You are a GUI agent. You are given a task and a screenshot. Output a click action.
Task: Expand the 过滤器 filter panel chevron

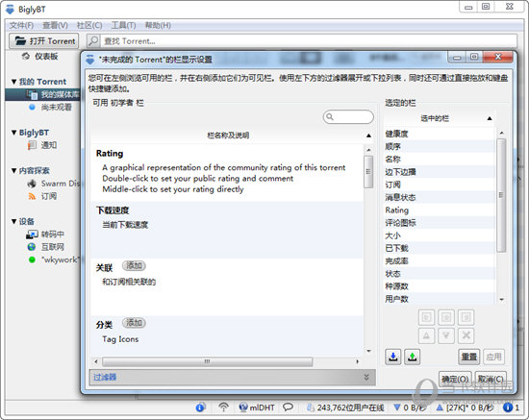point(366,377)
